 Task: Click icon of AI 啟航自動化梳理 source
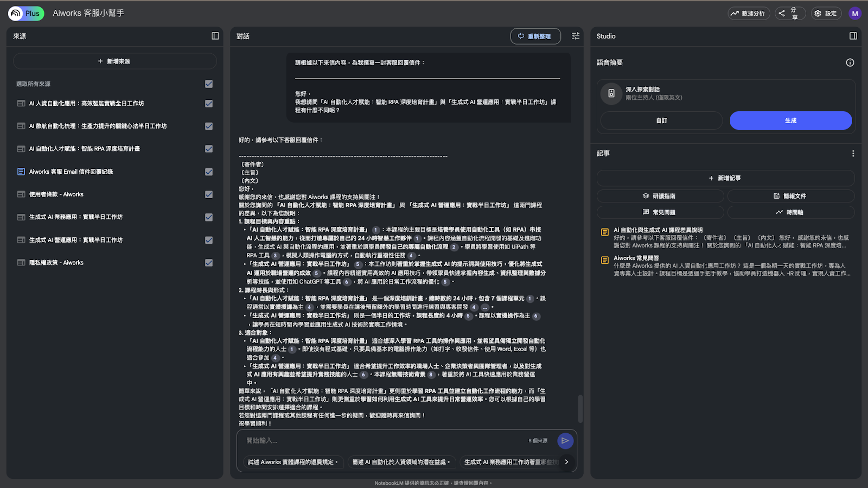(21, 126)
